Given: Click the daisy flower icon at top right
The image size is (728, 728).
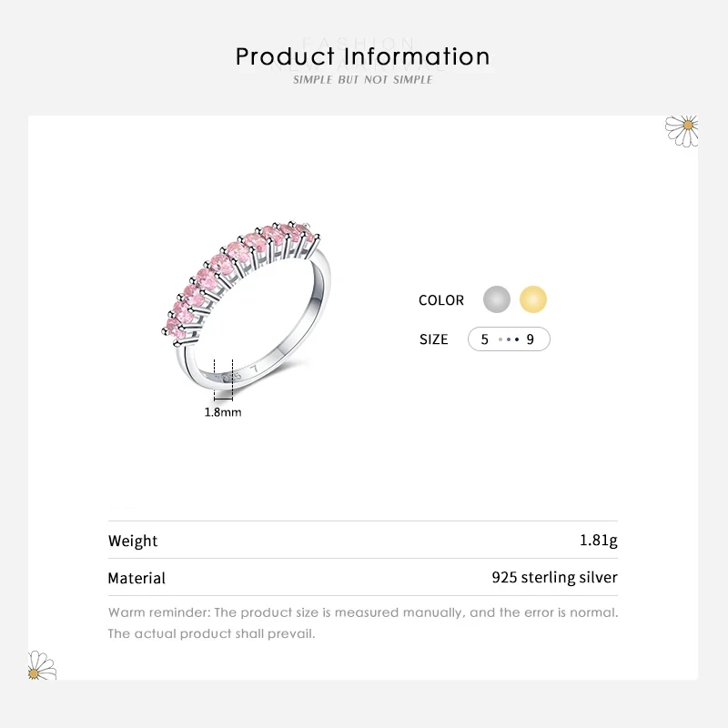Looking at the screenshot, I should tap(682, 130).
